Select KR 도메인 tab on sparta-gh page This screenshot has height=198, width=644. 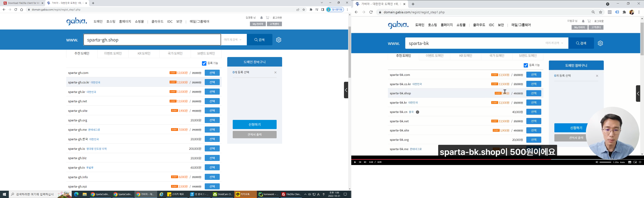[x=144, y=53]
